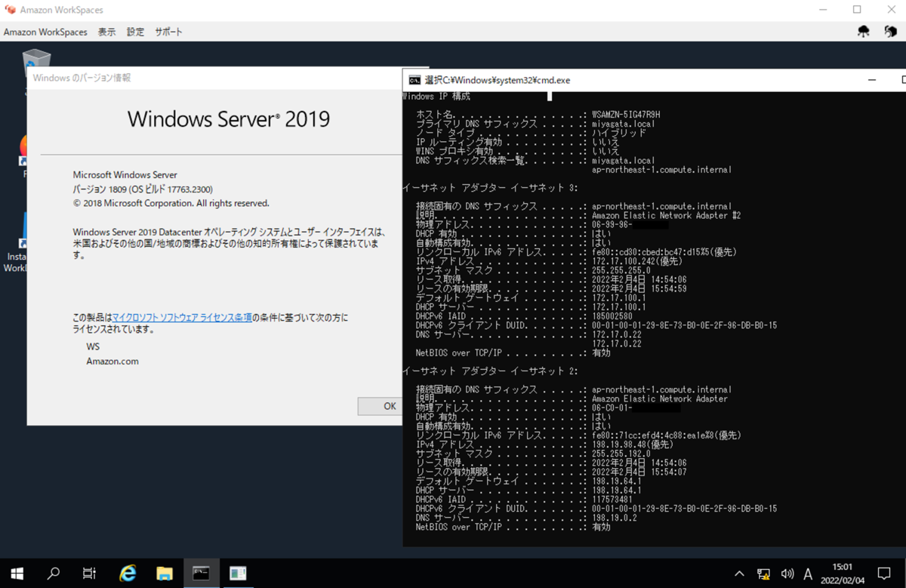Image resolution: width=906 pixels, height=588 pixels.
Task: Click the 'Amazon Elastic Network Adapter #2' text
Action: (666, 215)
